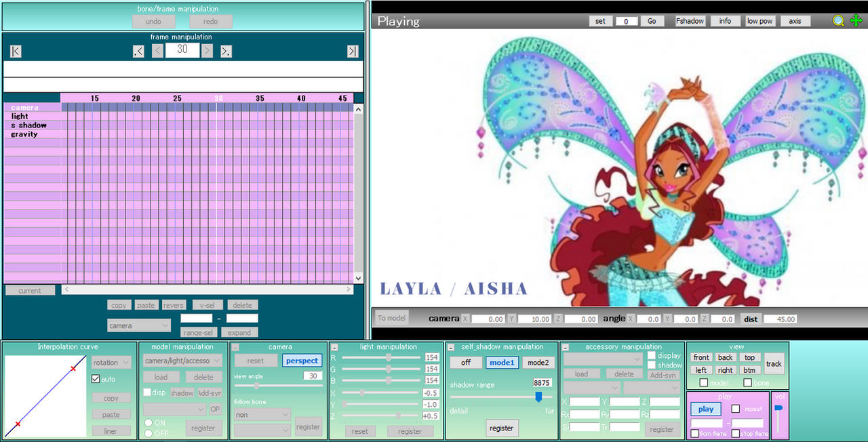Step back one frame with the < arrow
The width and height of the screenshot is (868, 442).
tap(157, 51)
